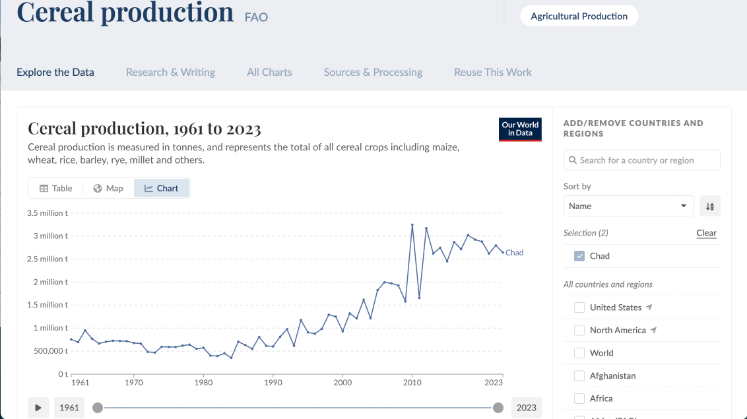
Task: Open the All Charts tab
Action: point(269,72)
